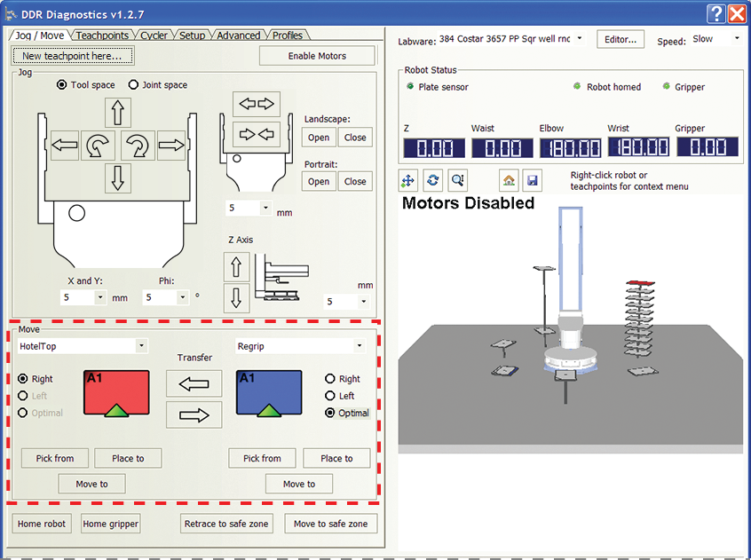The image size is (751, 560).
Task: Click the rotate counterclockwise jog icon
Action: click(98, 146)
